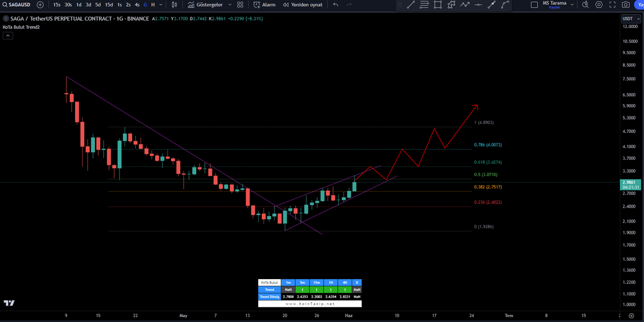Select the 1s interval button
Image resolution: width=644 pixels, height=322 pixels.
click(119, 4)
